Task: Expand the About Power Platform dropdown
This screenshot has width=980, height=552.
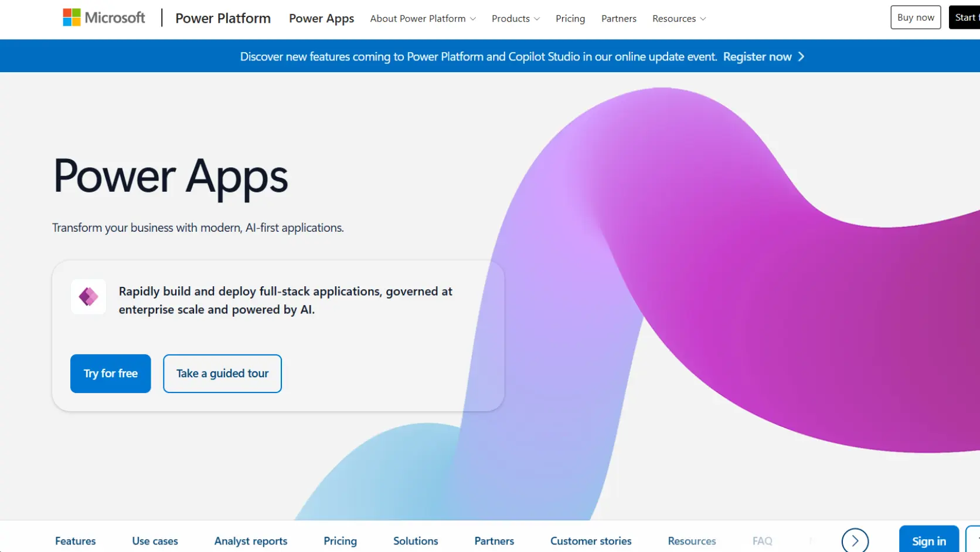Action: [x=423, y=19]
